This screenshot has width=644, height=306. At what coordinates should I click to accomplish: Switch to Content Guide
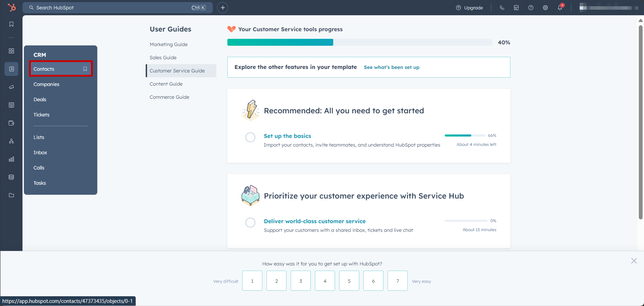pos(166,84)
